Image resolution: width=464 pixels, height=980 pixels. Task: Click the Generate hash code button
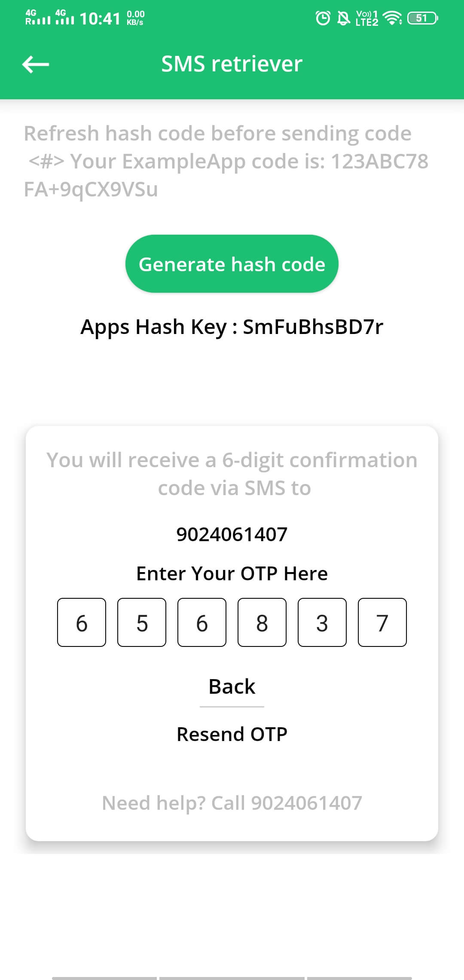coord(232,264)
